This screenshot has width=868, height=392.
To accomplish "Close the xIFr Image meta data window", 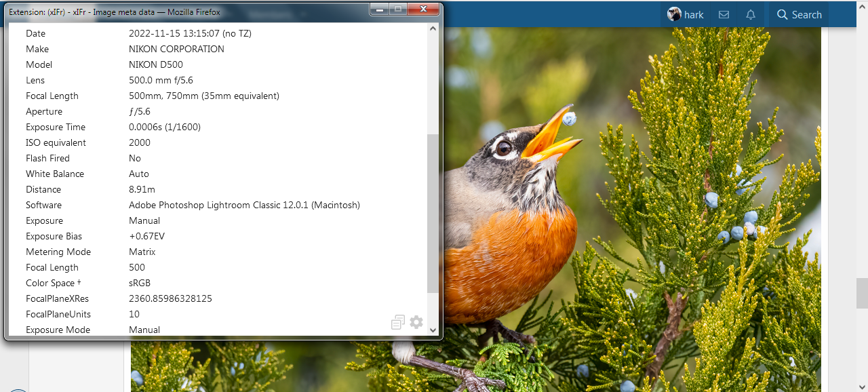I will point(424,9).
